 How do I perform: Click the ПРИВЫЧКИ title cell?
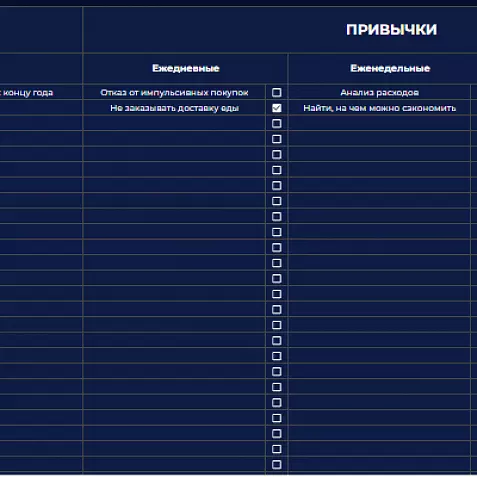click(x=280, y=30)
